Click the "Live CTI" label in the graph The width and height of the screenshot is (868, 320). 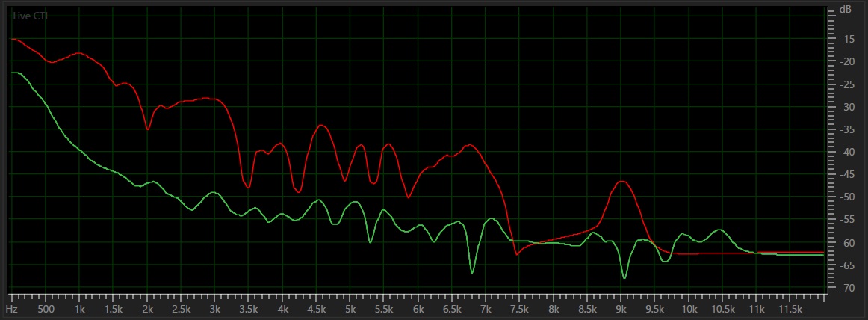click(31, 16)
